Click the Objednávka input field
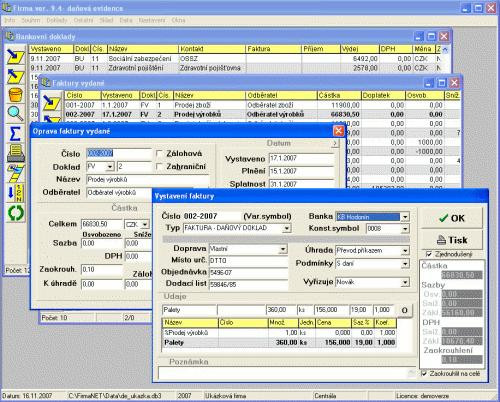Image resolution: width=500 pixels, height=402 pixels. pyautogui.click(x=248, y=272)
